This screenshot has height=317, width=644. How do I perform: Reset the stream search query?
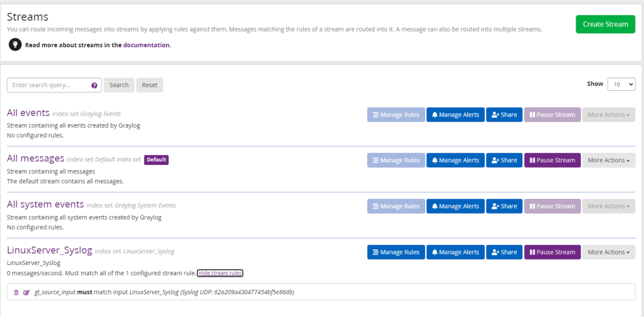[x=150, y=85]
